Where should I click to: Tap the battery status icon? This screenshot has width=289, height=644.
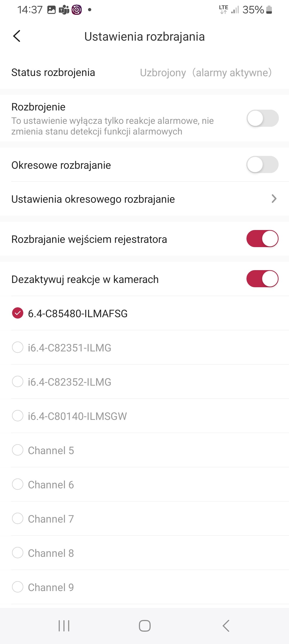[x=269, y=10]
